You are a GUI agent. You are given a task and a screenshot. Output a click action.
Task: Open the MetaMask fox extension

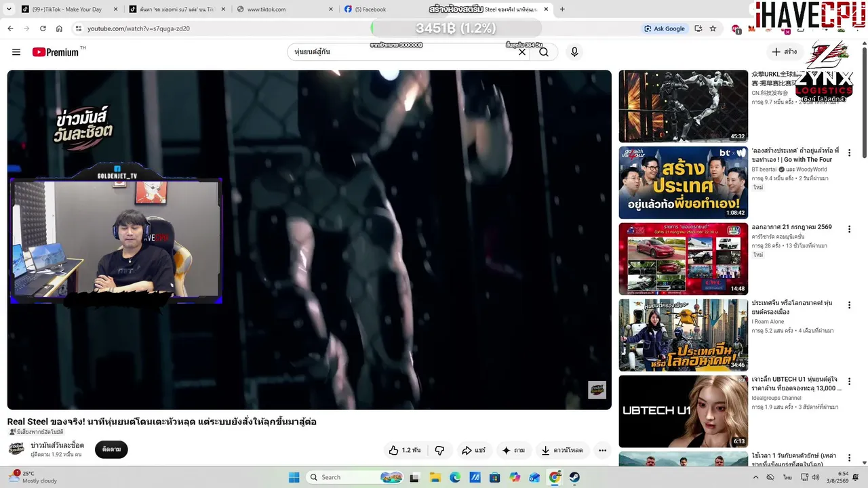click(751, 29)
